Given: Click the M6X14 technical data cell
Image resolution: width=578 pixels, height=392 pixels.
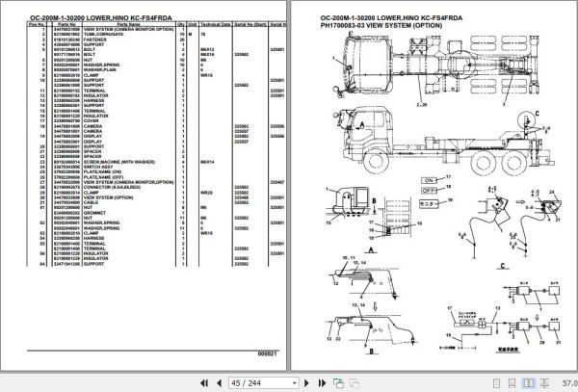Looking at the screenshot, I should point(207,162).
